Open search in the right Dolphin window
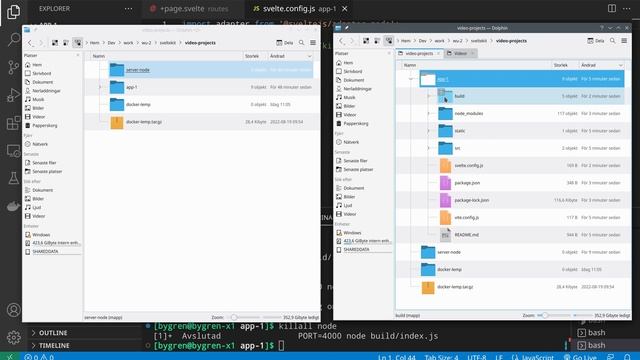The height and width of the screenshot is (360, 640). (613, 41)
